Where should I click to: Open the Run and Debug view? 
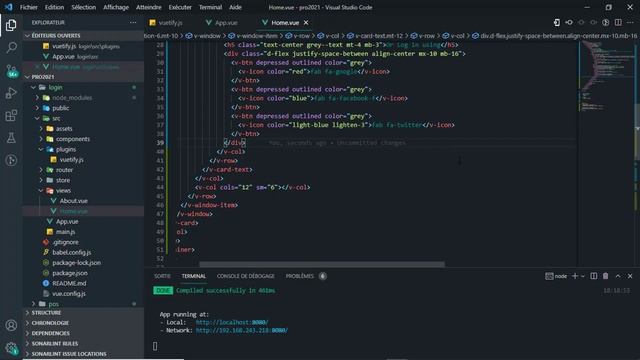click(11, 93)
